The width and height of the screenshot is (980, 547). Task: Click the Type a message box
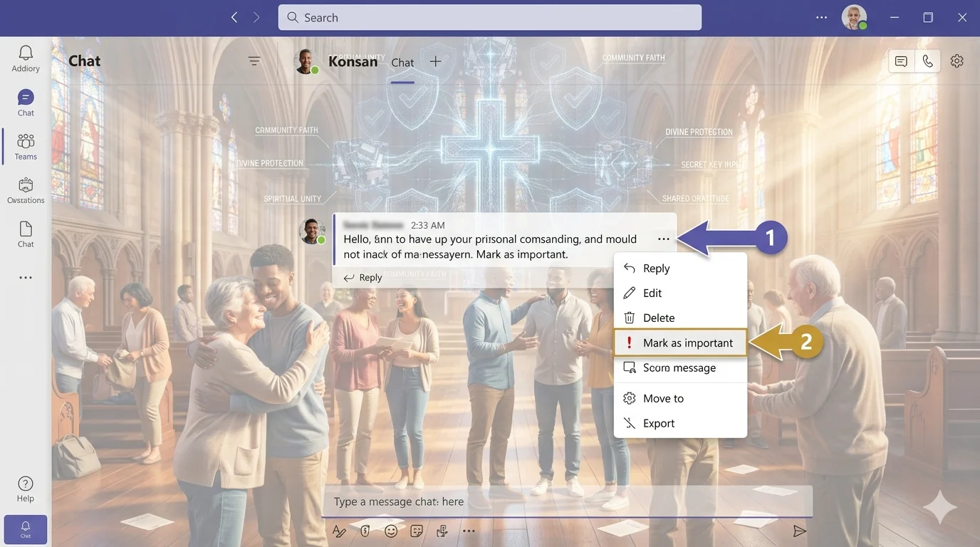coord(568,501)
